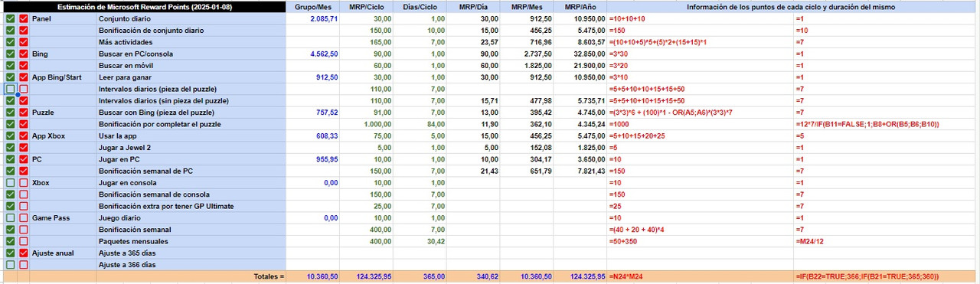Select the 757,52 Grupo/Mes value
This screenshot has height=284, width=980.
pyautogui.click(x=313, y=113)
